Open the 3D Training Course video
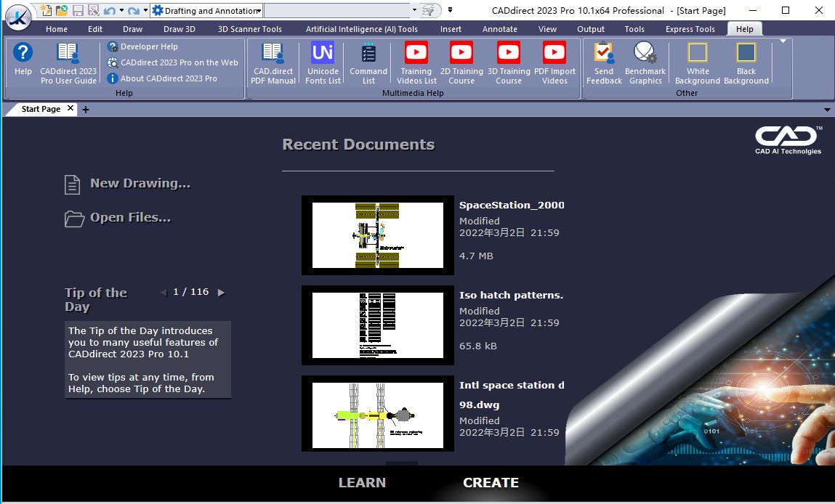 [x=509, y=62]
